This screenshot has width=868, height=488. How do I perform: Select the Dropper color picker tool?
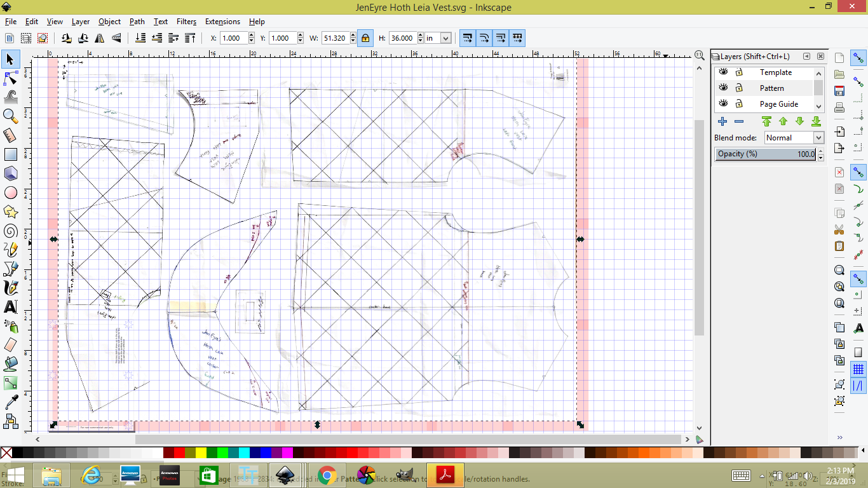10,402
